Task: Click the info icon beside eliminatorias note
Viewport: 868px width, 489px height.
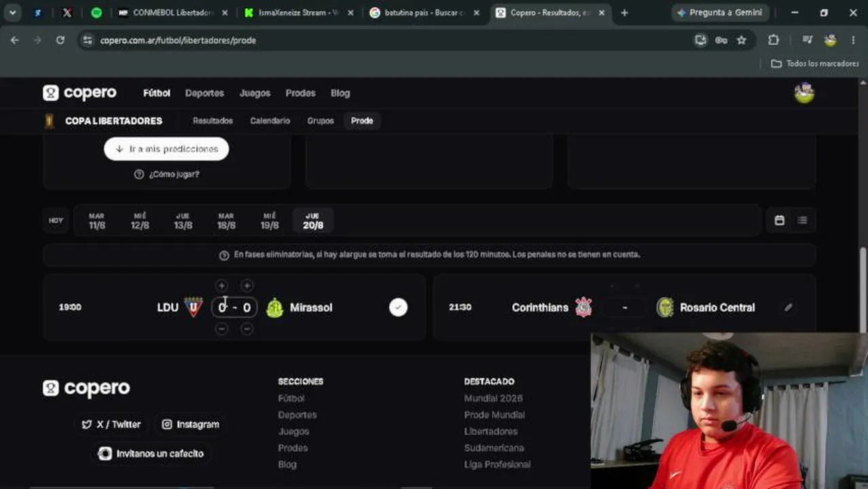Action: click(224, 255)
